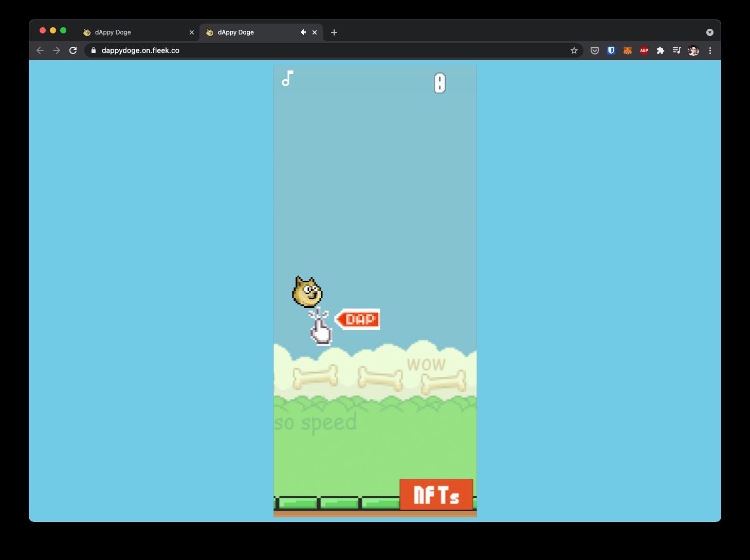The image size is (750, 560).
Task: Mute the tab via speaker icon
Action: click(x=303, y=32)
